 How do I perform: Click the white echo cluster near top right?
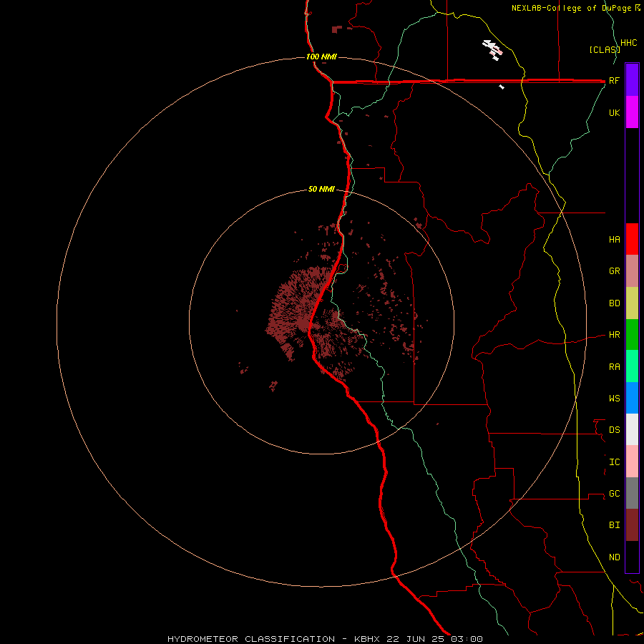point(493,49)
